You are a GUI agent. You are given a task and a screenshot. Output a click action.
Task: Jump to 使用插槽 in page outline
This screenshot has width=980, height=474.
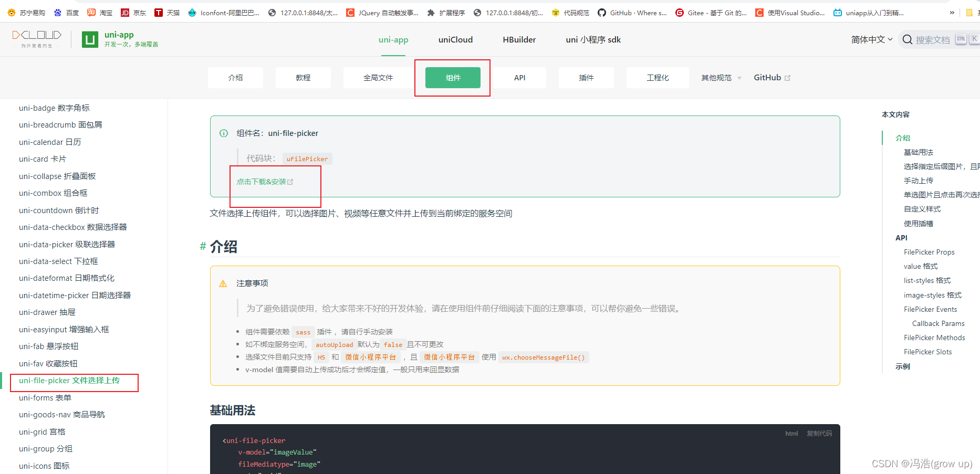[918, 224]
